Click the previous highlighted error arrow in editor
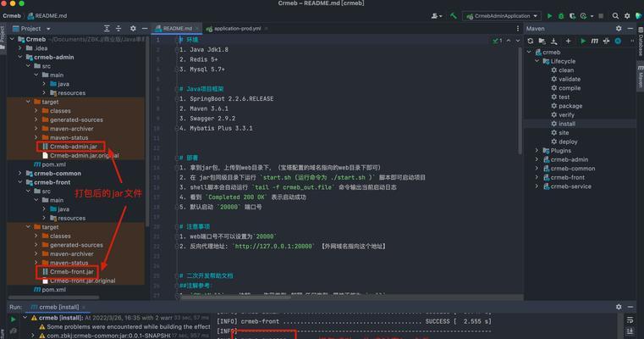644x339 pixels. pyautogui.click(x=509, y=41)
